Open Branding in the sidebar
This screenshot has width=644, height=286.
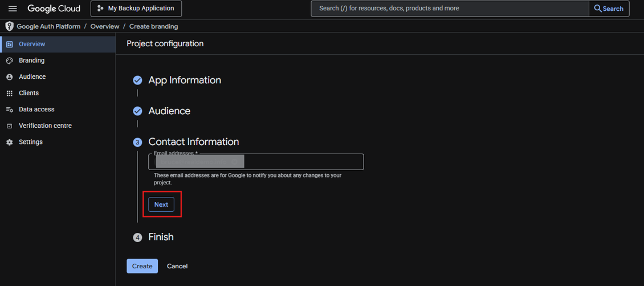58,61
